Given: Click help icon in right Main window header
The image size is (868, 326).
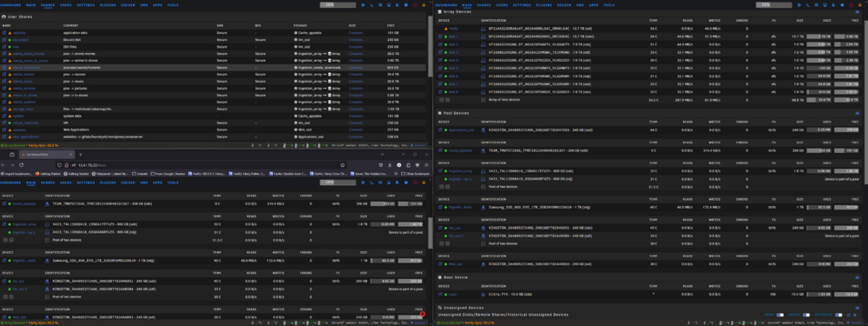Looking at the screenshot, I should pos(841,5).
